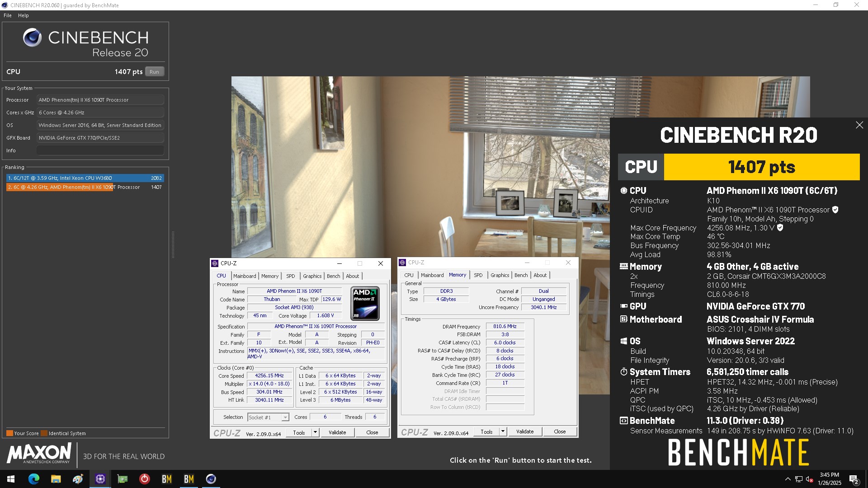
Task: Open the network tray icon
Action: click(799, 479)
